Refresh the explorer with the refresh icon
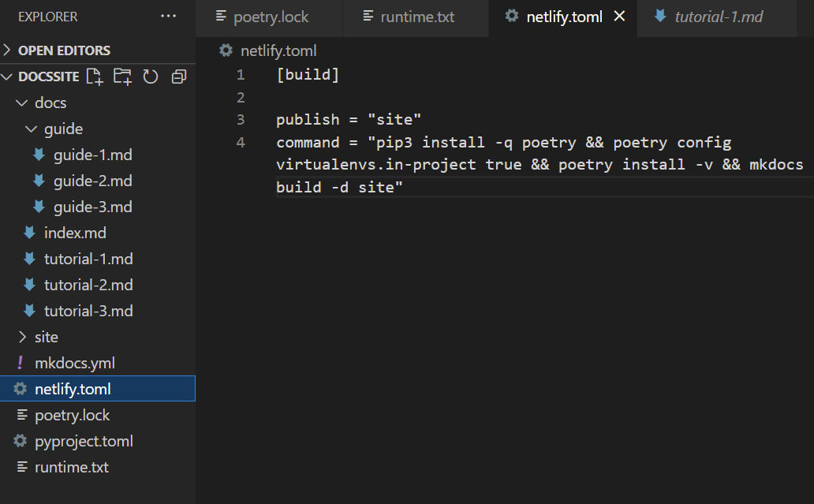This screenshot has height=504, width=814. [x=151, y=77]
